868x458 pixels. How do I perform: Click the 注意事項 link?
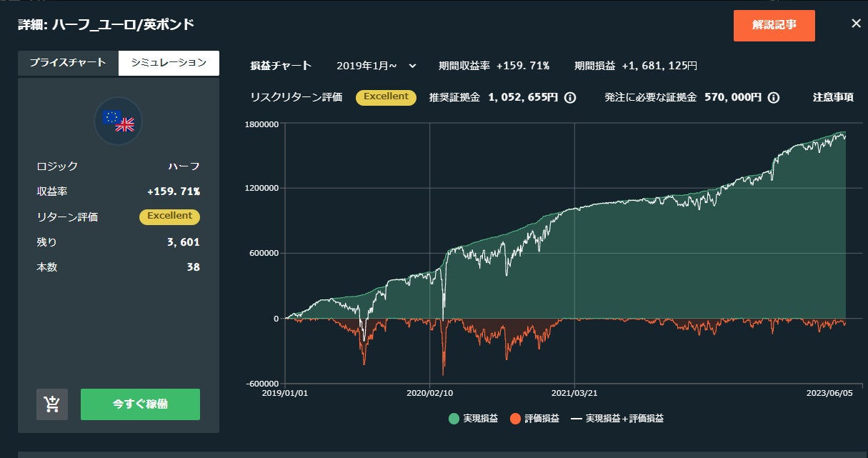[x=833, y=98]
